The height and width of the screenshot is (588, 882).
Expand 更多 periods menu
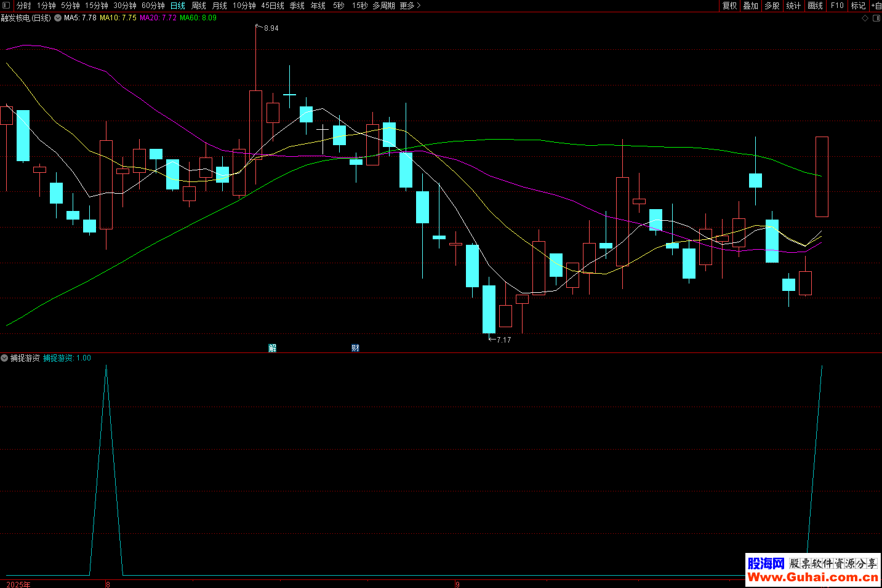(410, 6)
